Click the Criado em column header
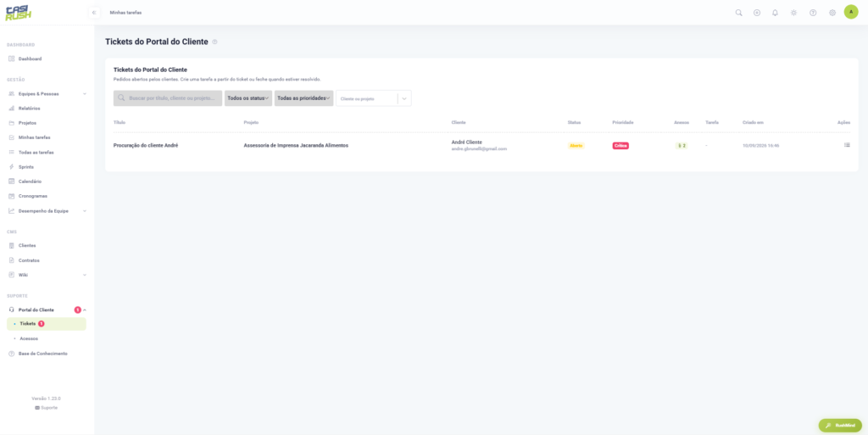 point(753,122)
